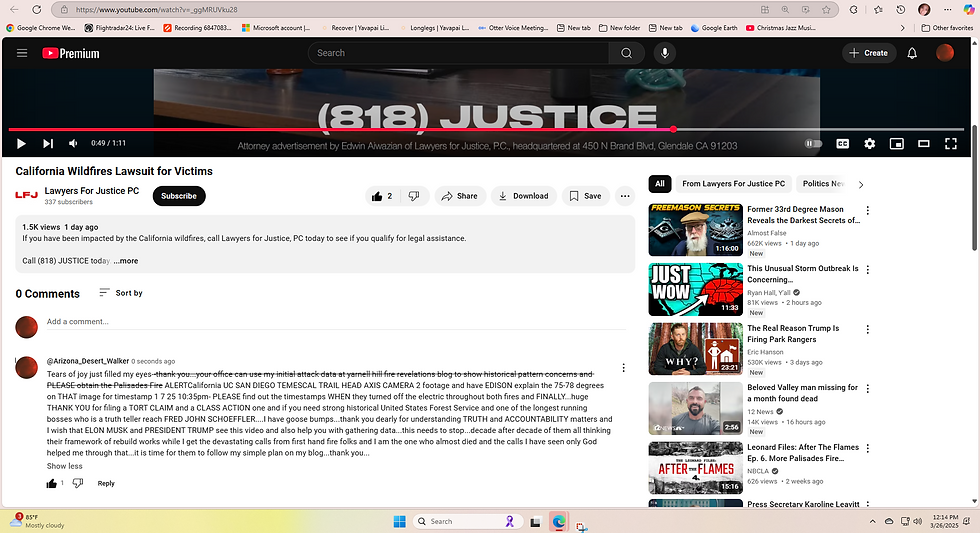Enter full screen mode
The width and height of the screenshot is (980, 533).
(x=951, y=144)
